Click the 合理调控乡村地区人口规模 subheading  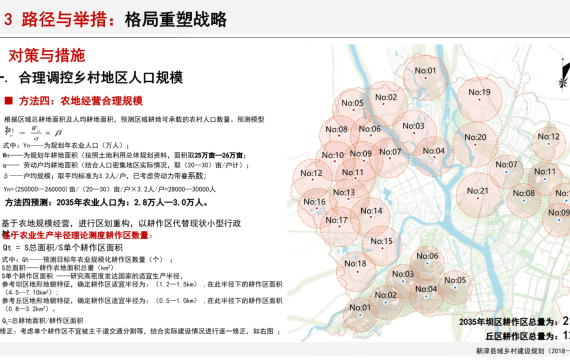(x=101, y=77)
